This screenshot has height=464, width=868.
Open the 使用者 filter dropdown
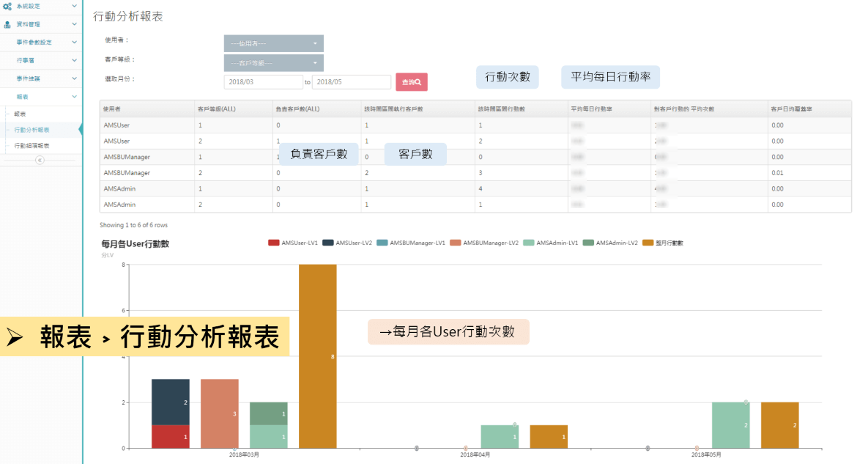273,43
